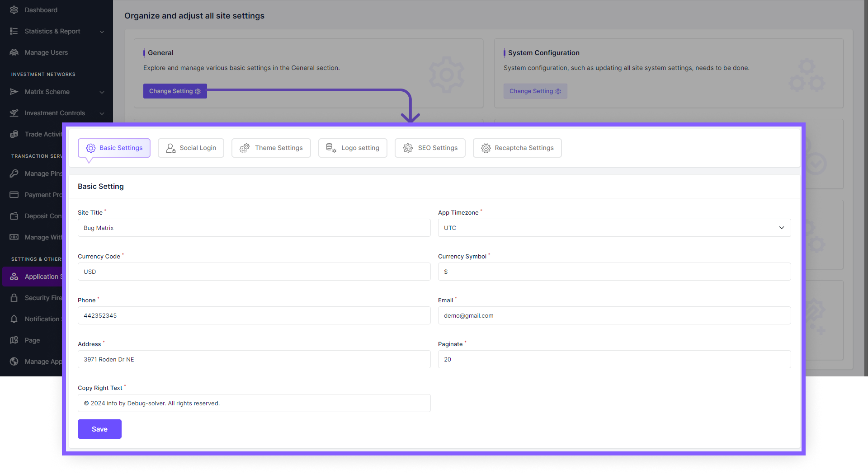This screenshot has width=868, height=474.
Task: Click the Trade Activity coins icon
Action: [14, 134]
